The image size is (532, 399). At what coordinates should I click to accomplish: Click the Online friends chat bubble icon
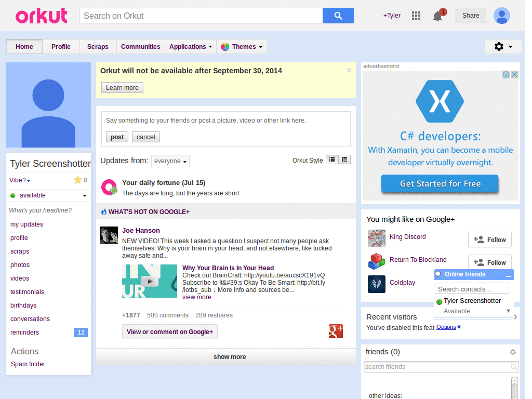438,274
